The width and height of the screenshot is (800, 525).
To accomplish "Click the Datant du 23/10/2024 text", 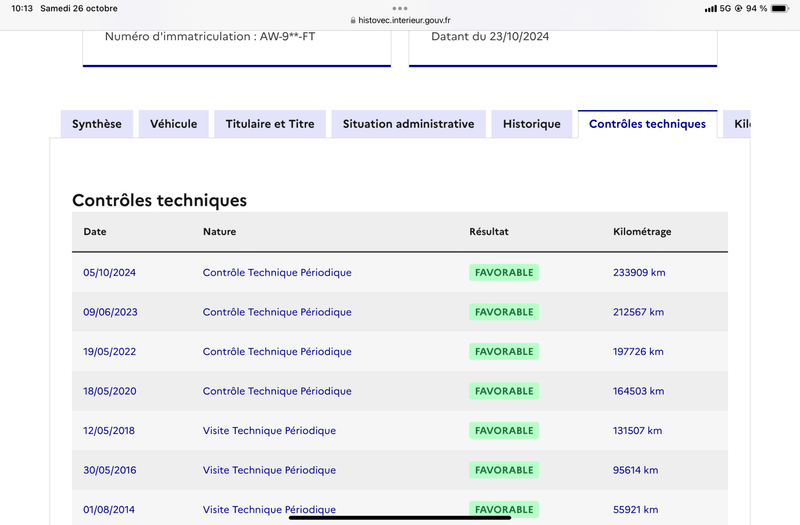I will click(x=490, y=37).
